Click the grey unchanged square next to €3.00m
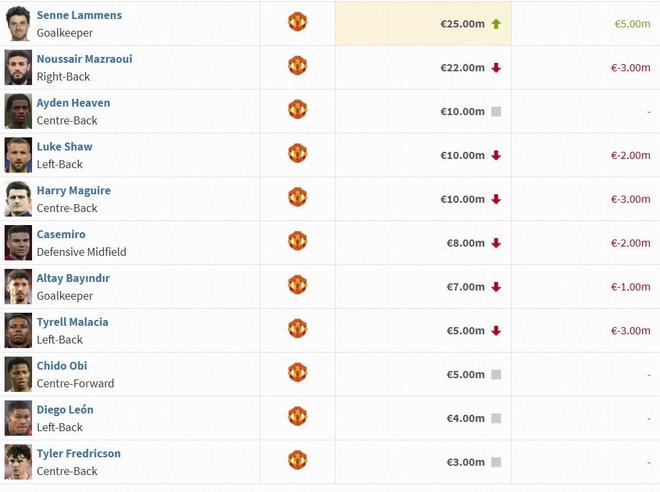The width and height of the screenshot is (660, 492). click(x=496, y=463)
